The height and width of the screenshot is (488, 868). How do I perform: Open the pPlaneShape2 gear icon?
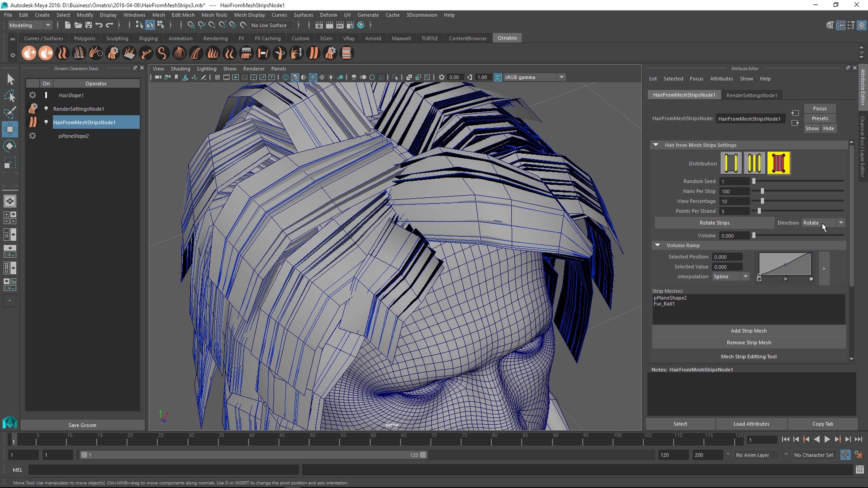(33, 136)
